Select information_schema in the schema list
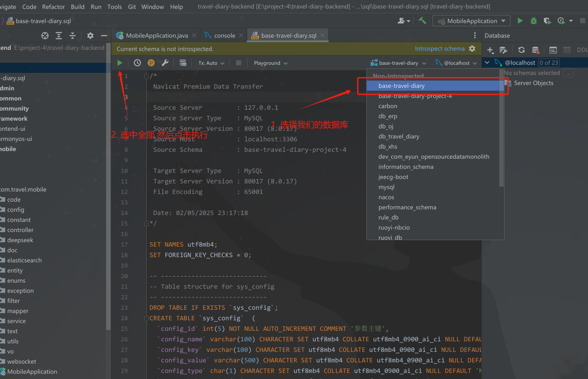The image size is (588, 379). tap(433, 167)
